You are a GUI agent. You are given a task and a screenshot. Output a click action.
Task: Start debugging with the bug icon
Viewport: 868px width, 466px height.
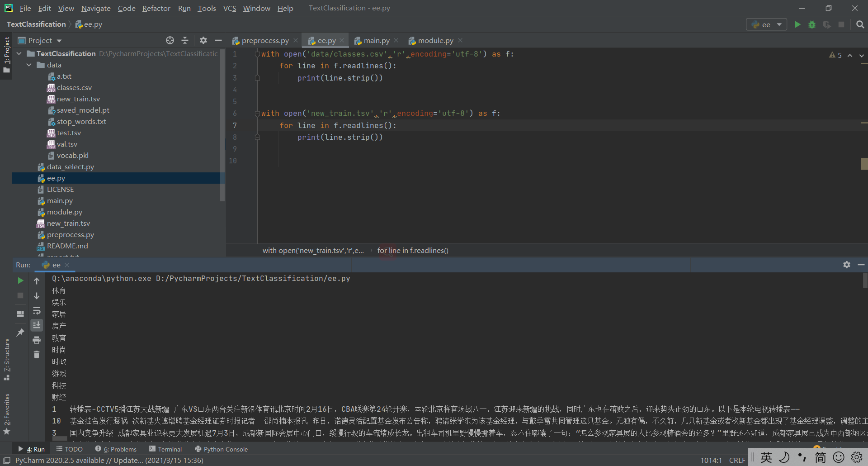tap(812, 24)
